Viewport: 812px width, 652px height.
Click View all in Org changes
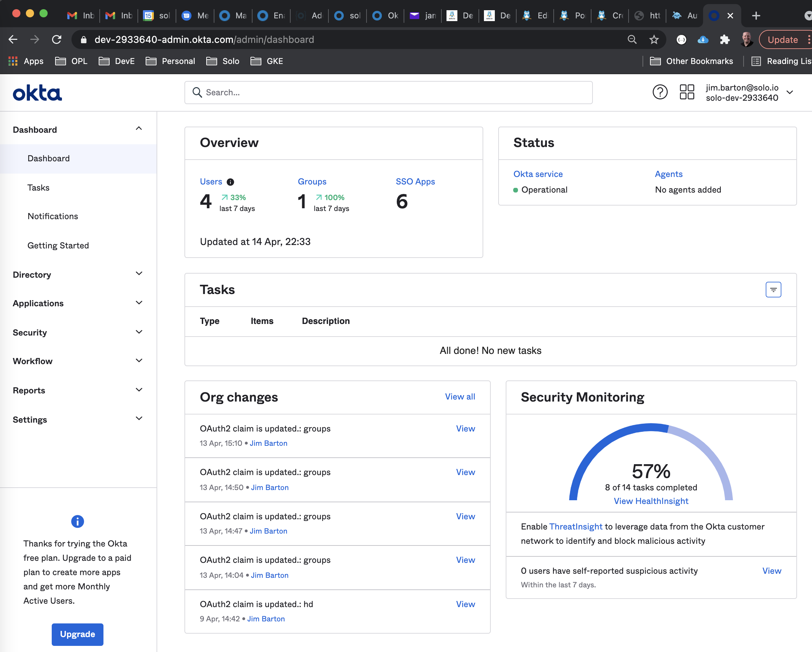(x=460, y=397)
